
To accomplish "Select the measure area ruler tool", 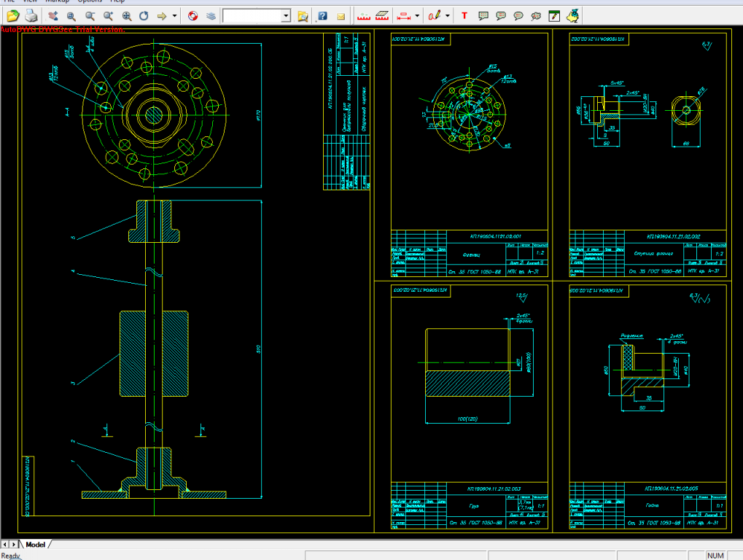I will click(382, 15).
